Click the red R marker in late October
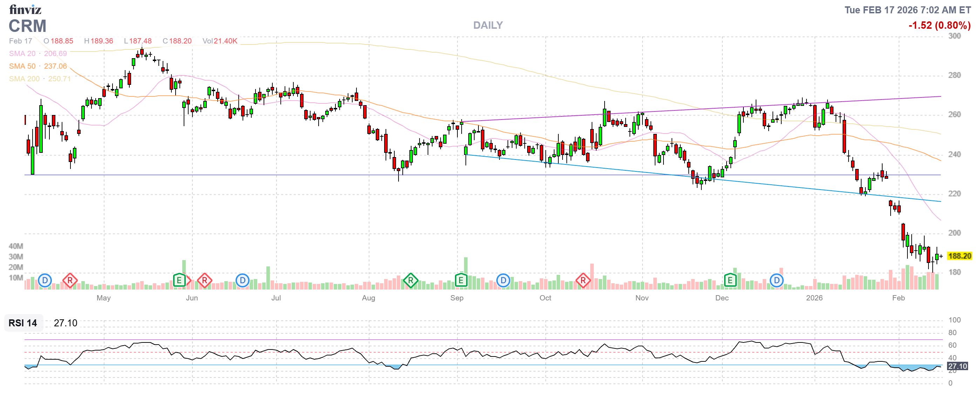This screenshot has width=980, height=394. tap(583, 281)
